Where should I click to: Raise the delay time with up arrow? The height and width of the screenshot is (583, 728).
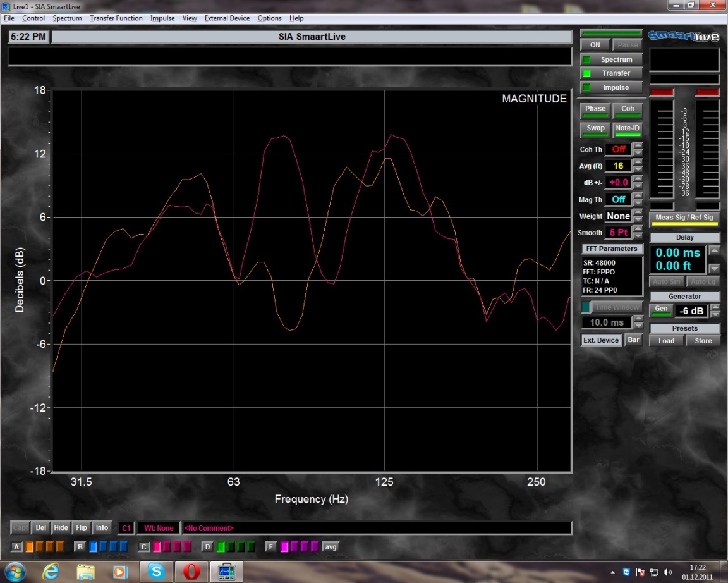point(714,251)
